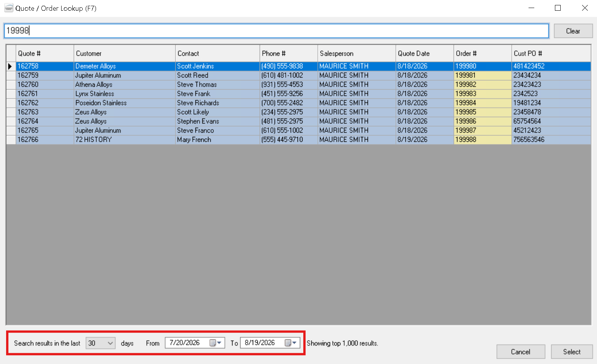Select quote 162759 cell
This screenshot has height=364, width=597.
pyautogui.click(x=45, y=75)
